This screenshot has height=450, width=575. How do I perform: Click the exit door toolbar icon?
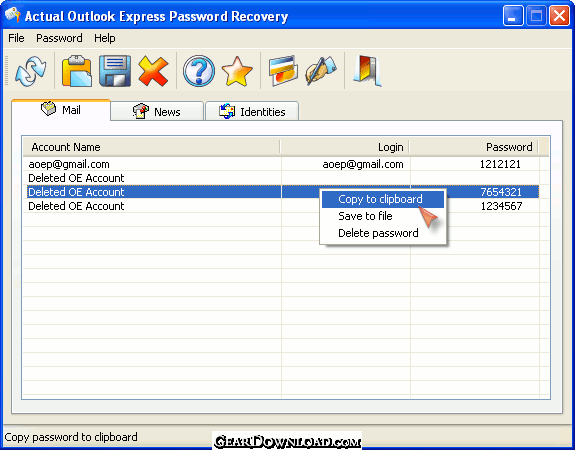coord(367,71)
